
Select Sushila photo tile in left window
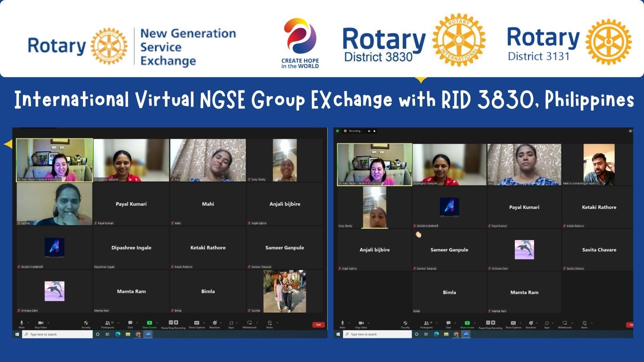click(285, 291)
